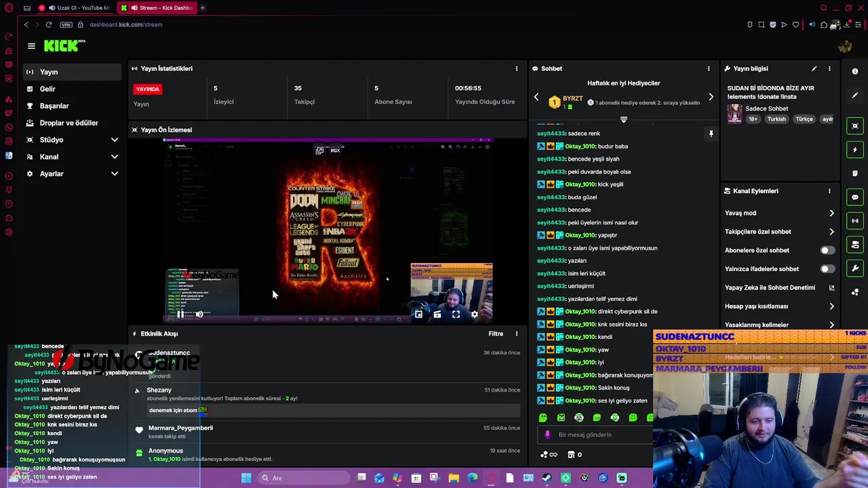The width and height of the screenshot is (868, 488).
Task: Open stream preview settings gear
Action: tap(475, 314)
